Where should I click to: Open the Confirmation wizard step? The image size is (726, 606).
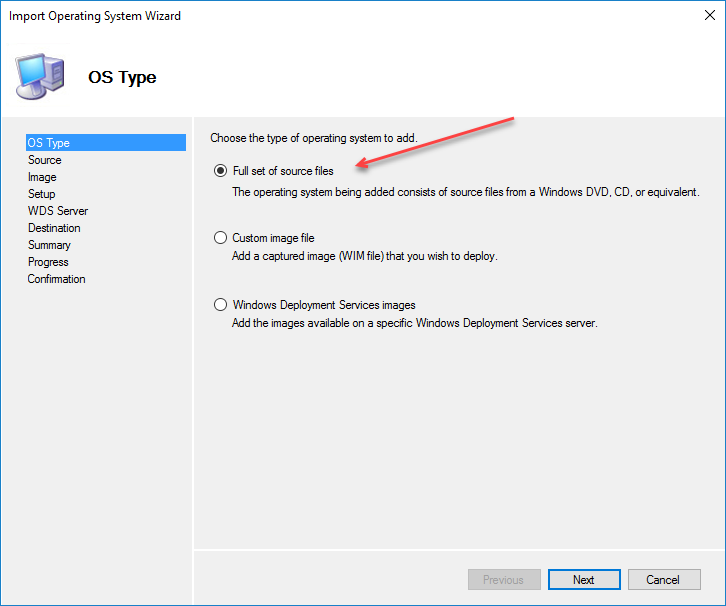point(57,279)
